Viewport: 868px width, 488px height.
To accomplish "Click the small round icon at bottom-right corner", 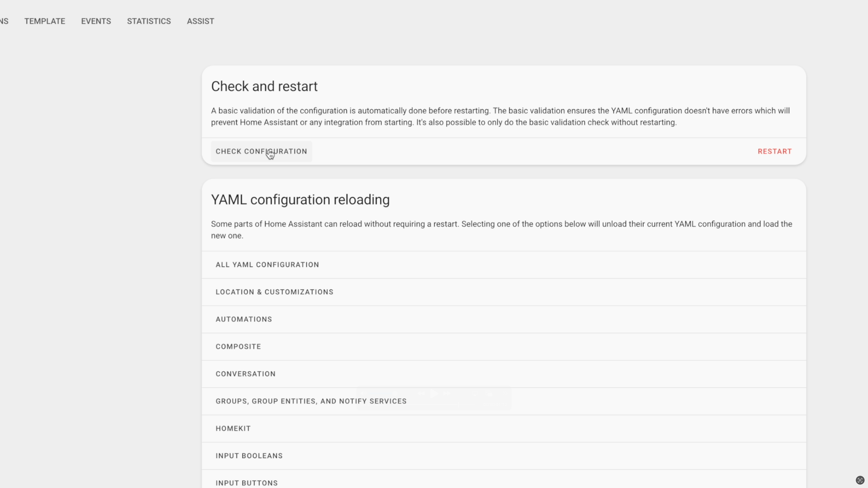I will click(860, 480).
